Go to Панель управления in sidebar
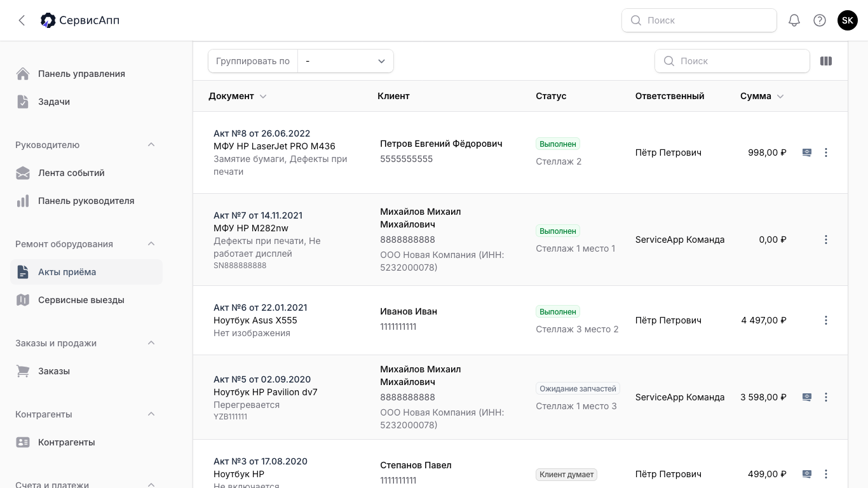The height and width of the screenshot is (488, 868). pos(81,74)
